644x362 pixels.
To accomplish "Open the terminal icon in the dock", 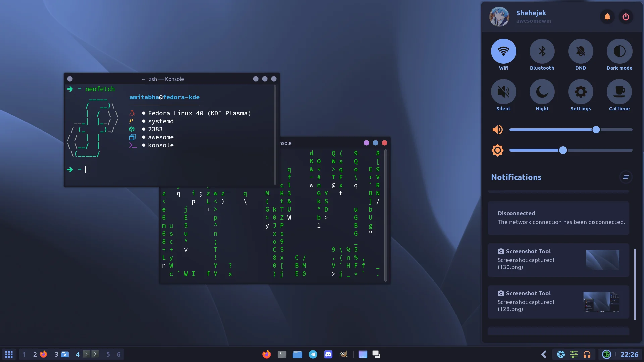I will click(x=282, y=354).
